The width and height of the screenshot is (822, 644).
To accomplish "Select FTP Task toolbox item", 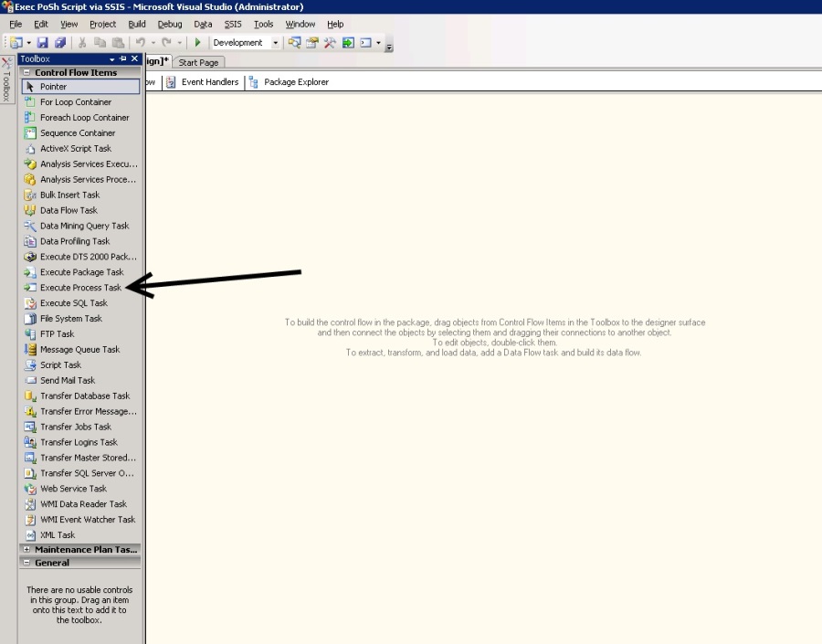I will click(80, 334).
